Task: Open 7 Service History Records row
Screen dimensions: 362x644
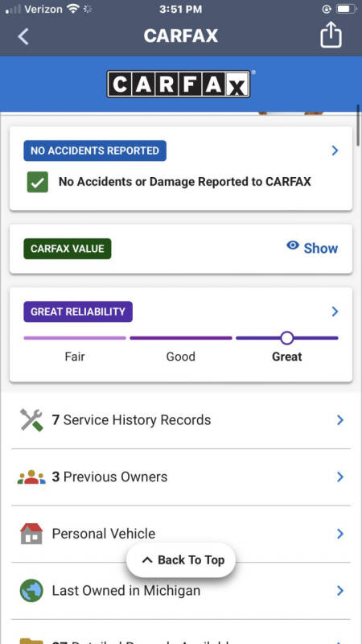Action: point(181,420)
